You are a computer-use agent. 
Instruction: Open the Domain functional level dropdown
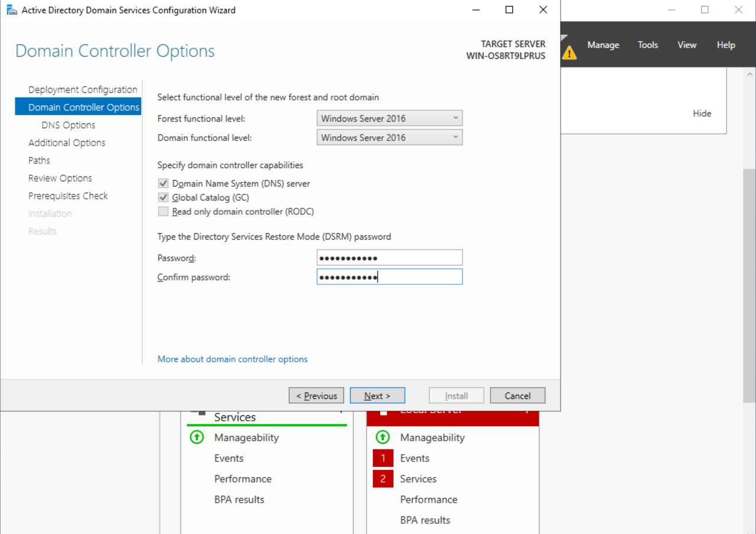pyautogui.click(x=390, y=137)
